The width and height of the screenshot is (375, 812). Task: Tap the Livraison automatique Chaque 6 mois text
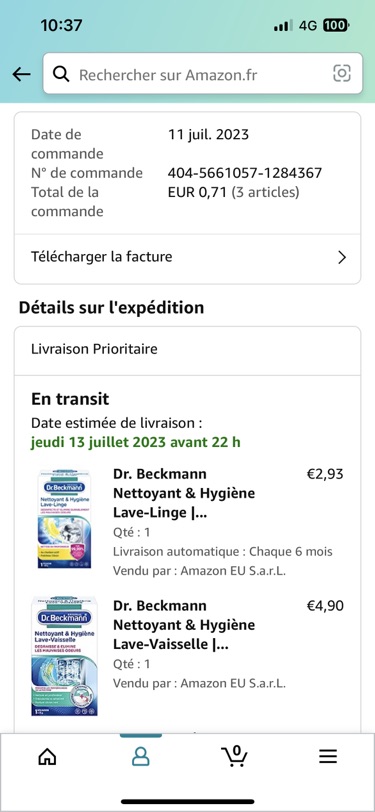(223, 552)
